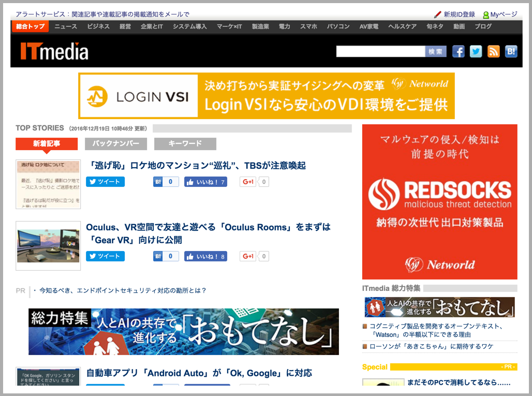Open the エンドポイントセキュリティ PR link

123,290
